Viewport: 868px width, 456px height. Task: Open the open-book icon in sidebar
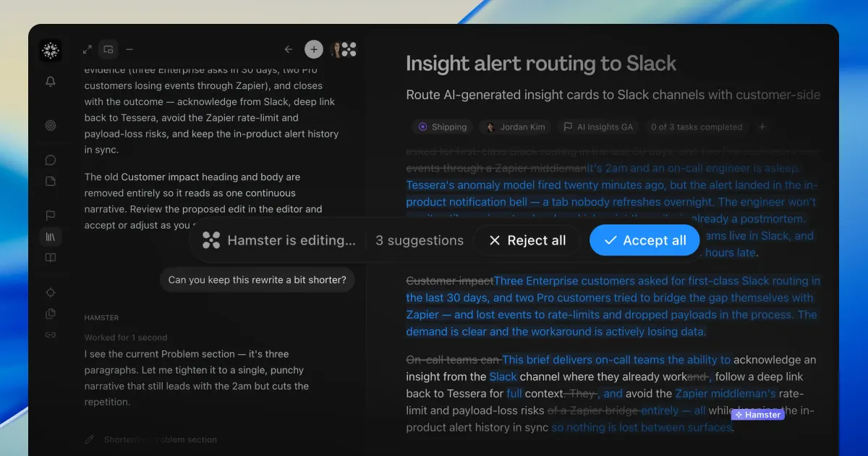(x=50, y=258)
